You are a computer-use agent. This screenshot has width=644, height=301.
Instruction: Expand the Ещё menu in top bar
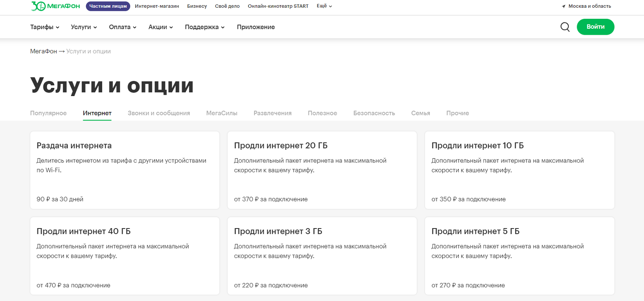click(x=324, y=6)
